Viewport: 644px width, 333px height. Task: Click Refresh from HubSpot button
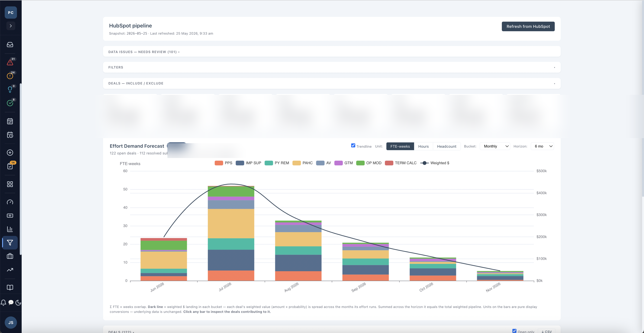(528, 27)
